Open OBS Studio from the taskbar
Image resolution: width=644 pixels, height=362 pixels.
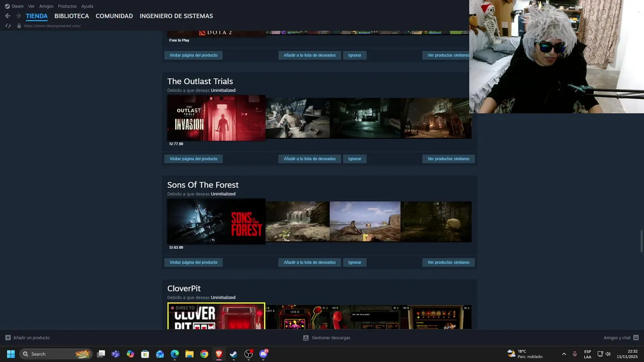(249, 354)
